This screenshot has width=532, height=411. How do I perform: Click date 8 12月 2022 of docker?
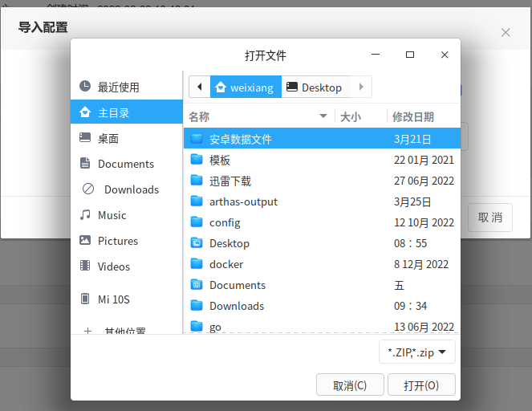421,264
